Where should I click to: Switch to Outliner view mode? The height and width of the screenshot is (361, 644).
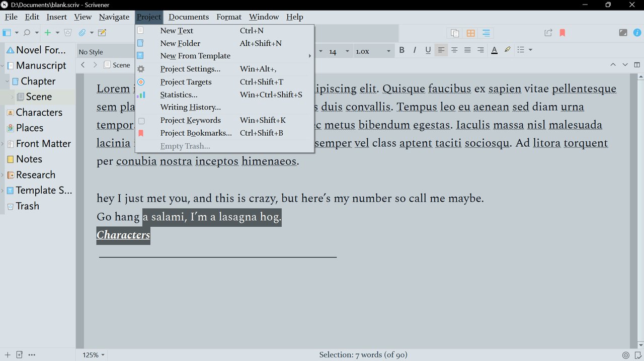tap(486, 33)
